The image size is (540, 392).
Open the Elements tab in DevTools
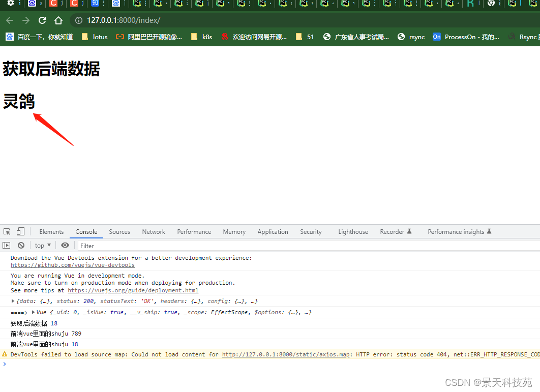coord(51,232)
